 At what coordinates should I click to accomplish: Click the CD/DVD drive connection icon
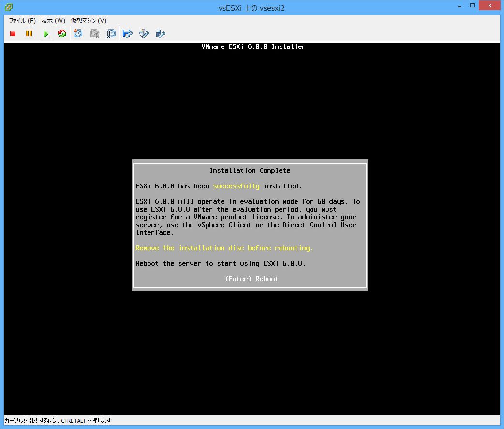pyautogui.click(x=144, y=33)
